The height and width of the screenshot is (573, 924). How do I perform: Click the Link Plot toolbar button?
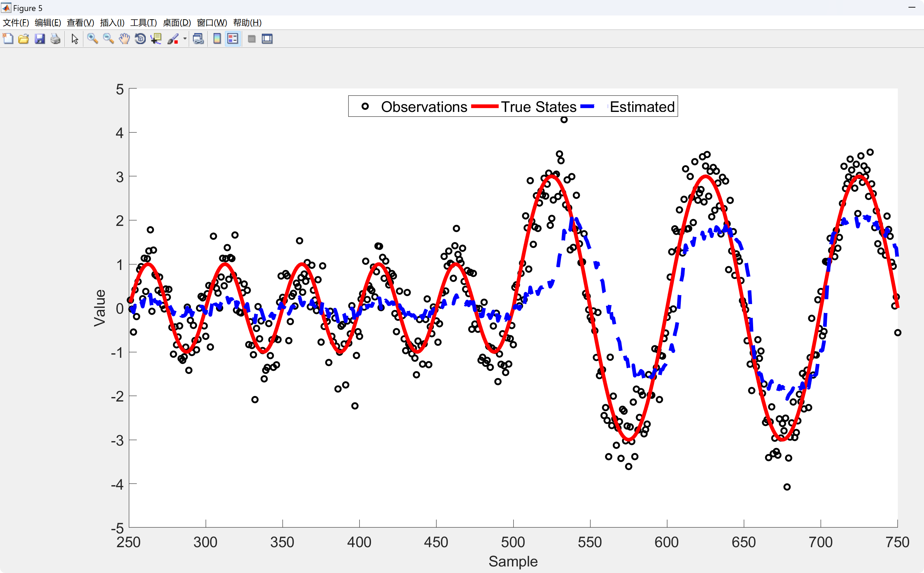click(x=198, y=39)
